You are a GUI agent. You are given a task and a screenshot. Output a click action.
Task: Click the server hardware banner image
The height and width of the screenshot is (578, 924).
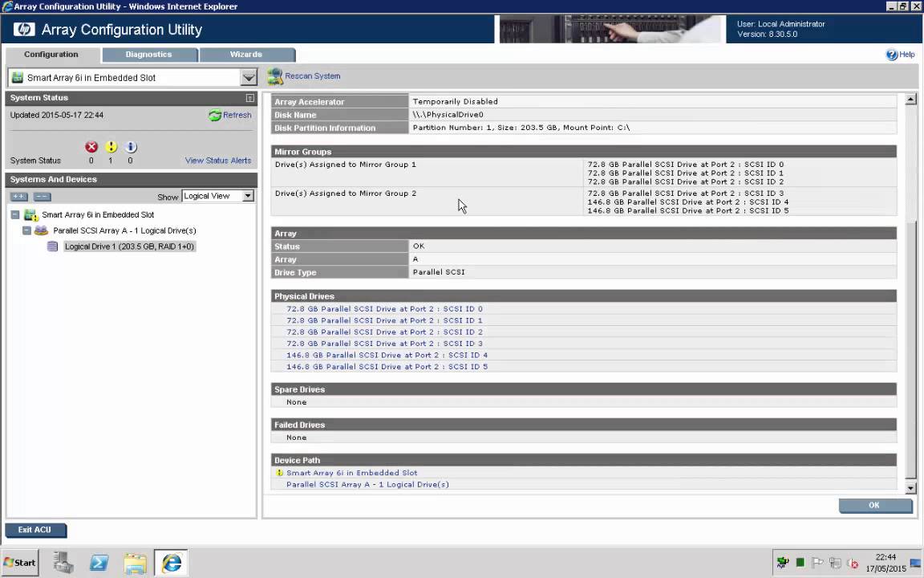[610, 29]
